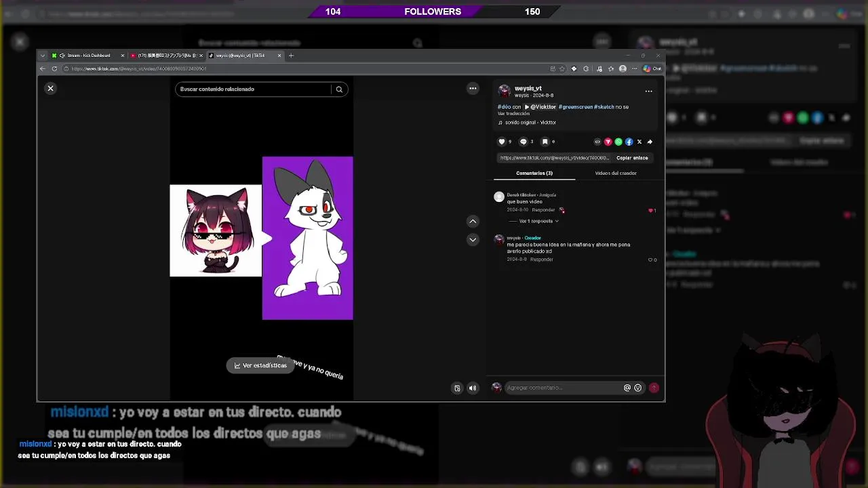Screen dimensions: 868x488
Task: Open #dúo hashtag link
Action: [504, 107]
